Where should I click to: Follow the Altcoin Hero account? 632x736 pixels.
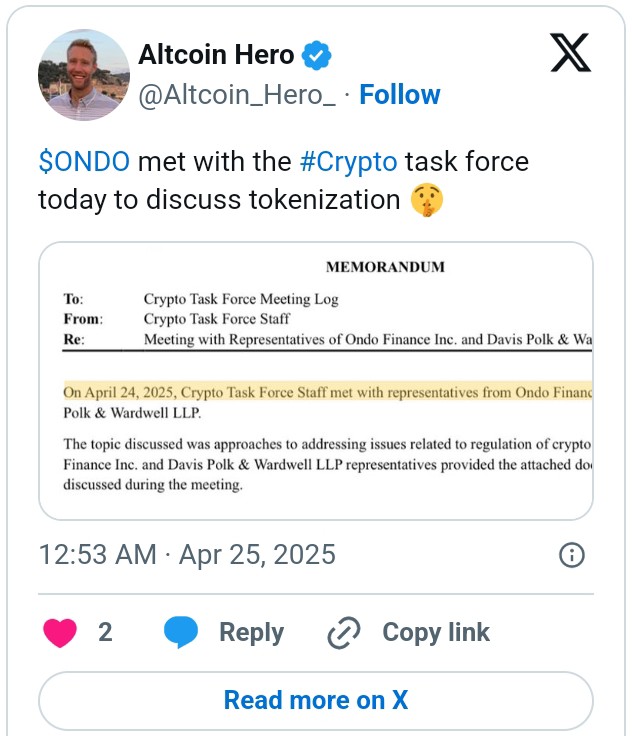click(x=399, y=95)
